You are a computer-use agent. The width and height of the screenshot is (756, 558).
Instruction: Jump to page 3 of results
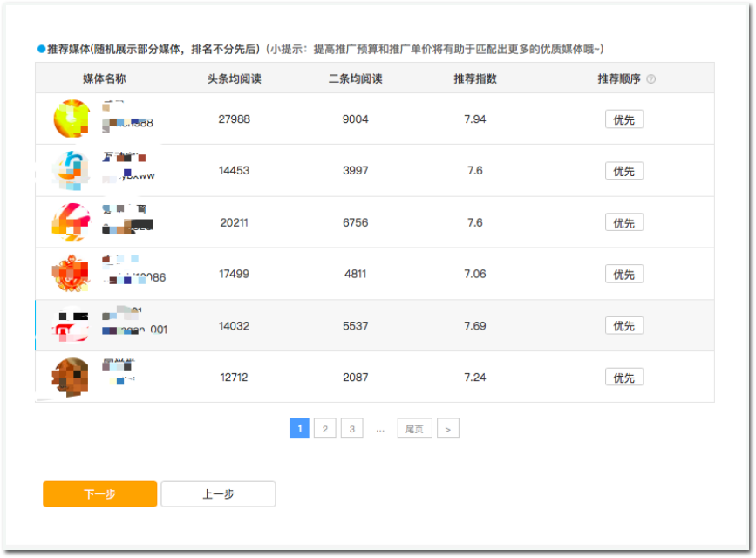tap(351, 428)
